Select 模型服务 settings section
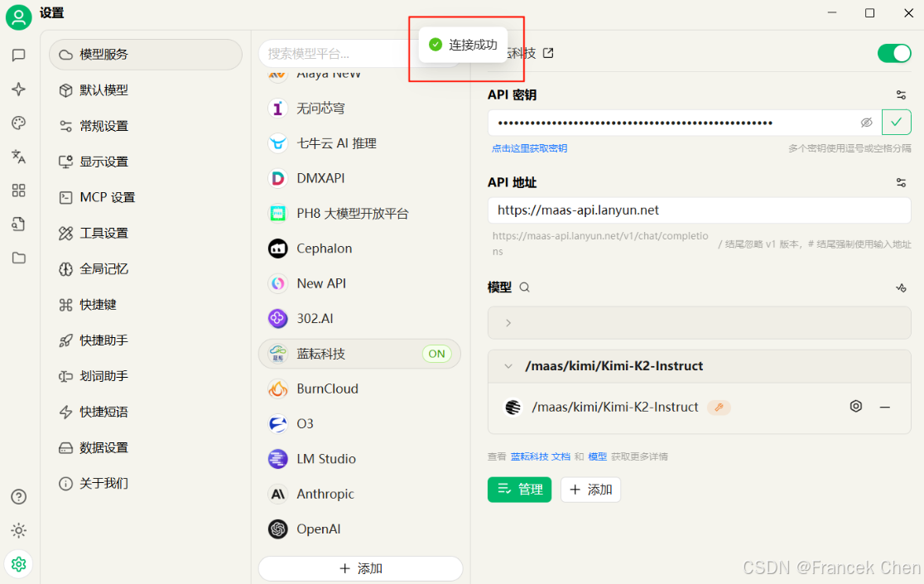 pyautogui.click(x=146, y=55)
